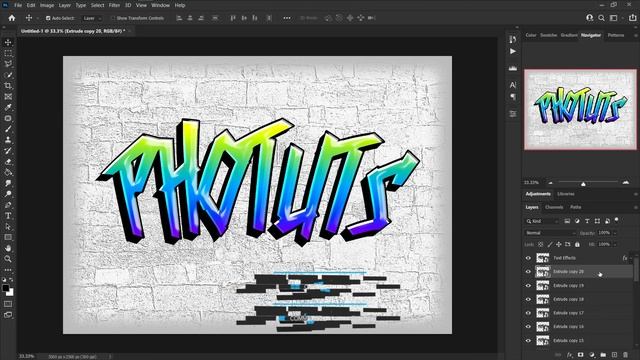Open Edit Toolbar three-dots in the toolbox
Image resolution: width=640 pixels, height=360 pixels.
pos(8,270)
